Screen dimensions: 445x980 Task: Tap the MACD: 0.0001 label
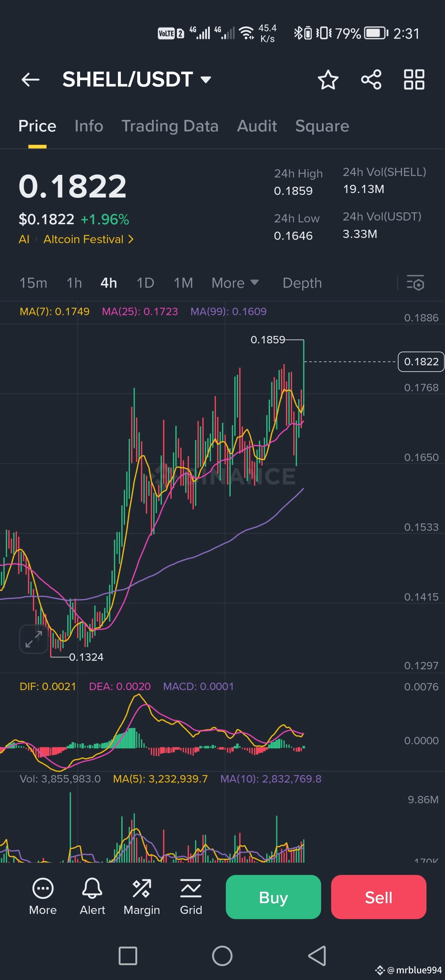tap(198, 686)
